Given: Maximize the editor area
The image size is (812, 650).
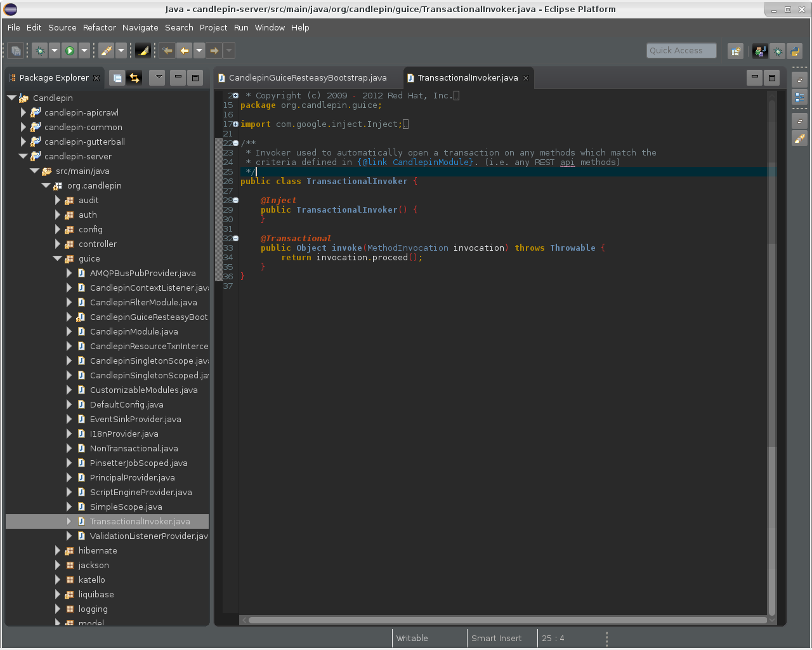Looking at the screenshot, I should click(772, 77).
